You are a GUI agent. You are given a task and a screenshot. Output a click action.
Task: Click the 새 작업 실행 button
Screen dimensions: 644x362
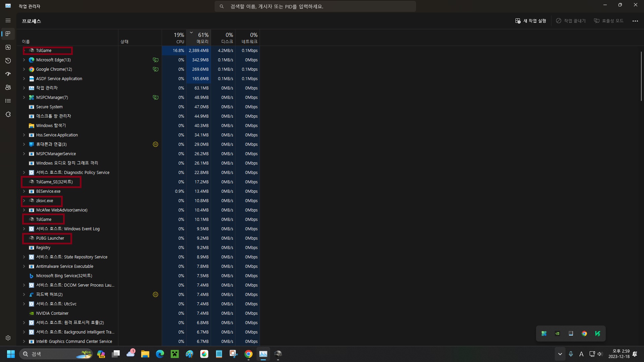(x=531, y=21)
